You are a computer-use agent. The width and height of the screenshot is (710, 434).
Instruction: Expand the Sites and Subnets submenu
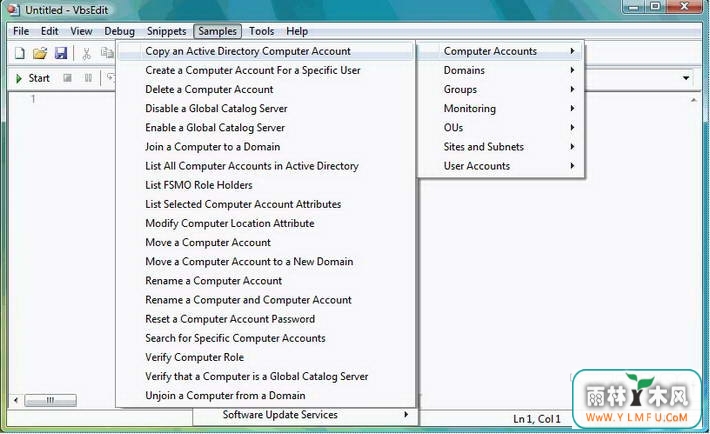(500, 147)
